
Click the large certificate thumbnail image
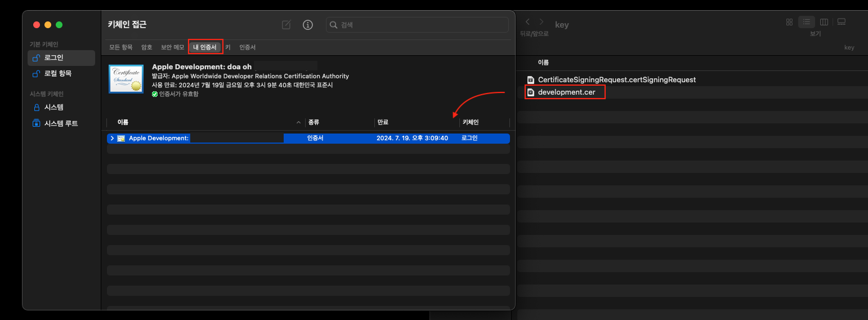tap(126, 79)
